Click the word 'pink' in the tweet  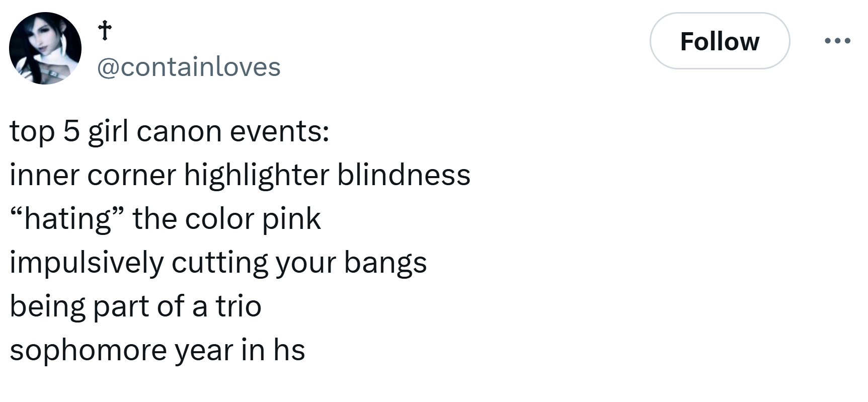click(292, 220)
